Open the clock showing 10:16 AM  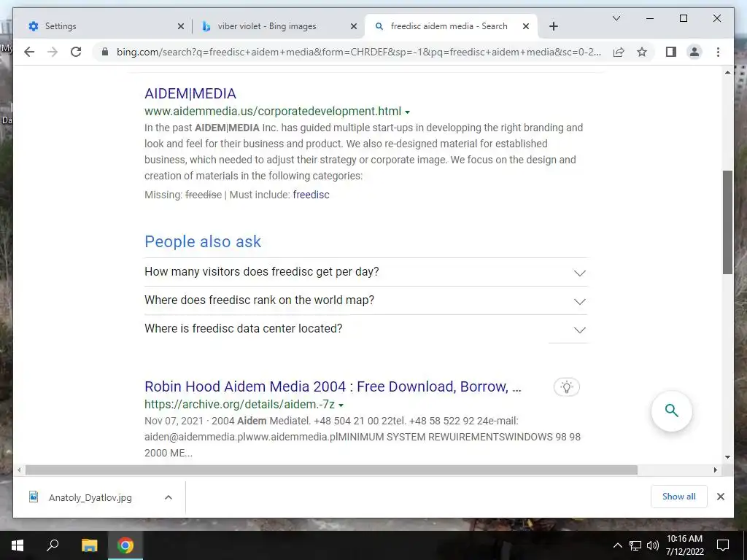tap(684, 545)
